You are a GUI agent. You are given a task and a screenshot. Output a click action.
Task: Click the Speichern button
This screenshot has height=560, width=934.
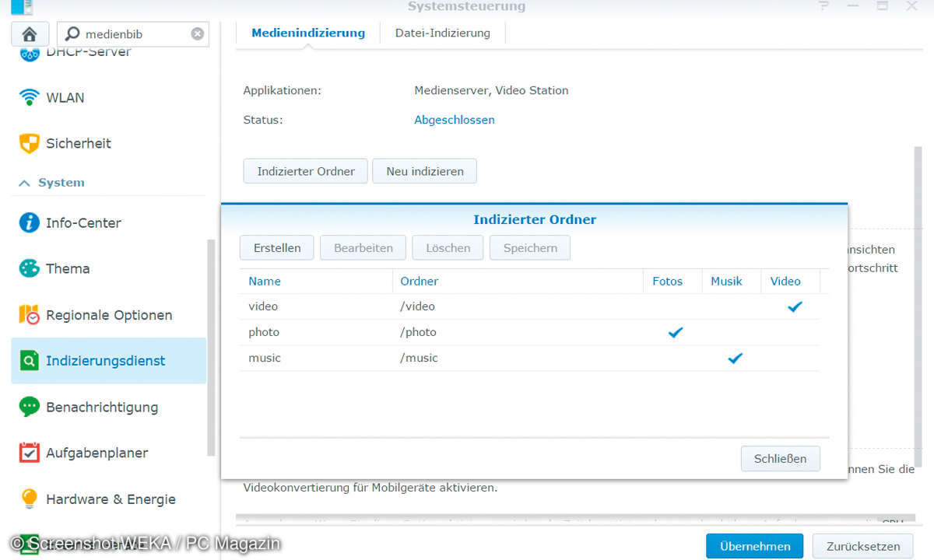coord(530,248)
